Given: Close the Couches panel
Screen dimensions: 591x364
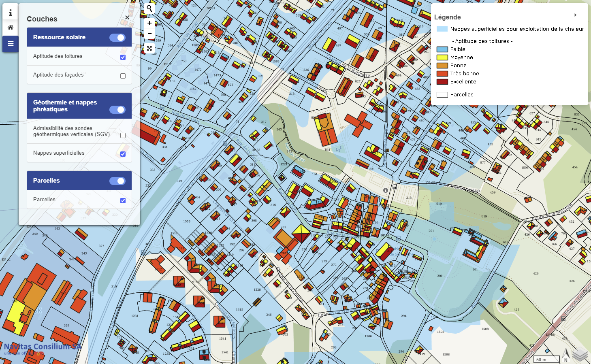Looking at the screenshot, I should tap(127, 17).
